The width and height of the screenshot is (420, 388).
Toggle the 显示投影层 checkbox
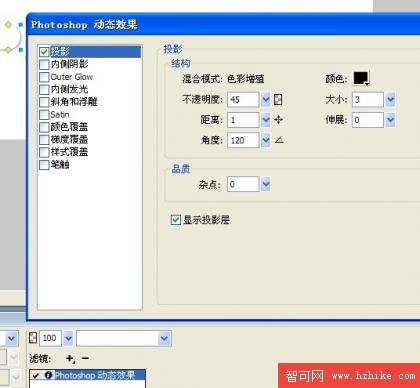pyautogui.click(x=176, y=220)
